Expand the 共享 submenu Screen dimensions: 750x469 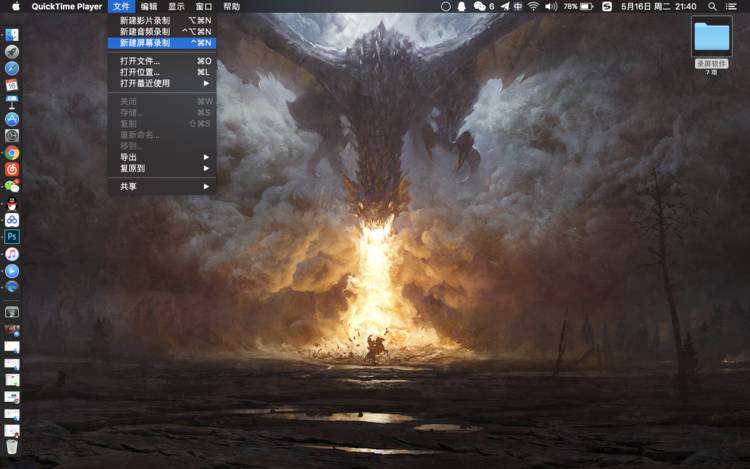[162, 186]
